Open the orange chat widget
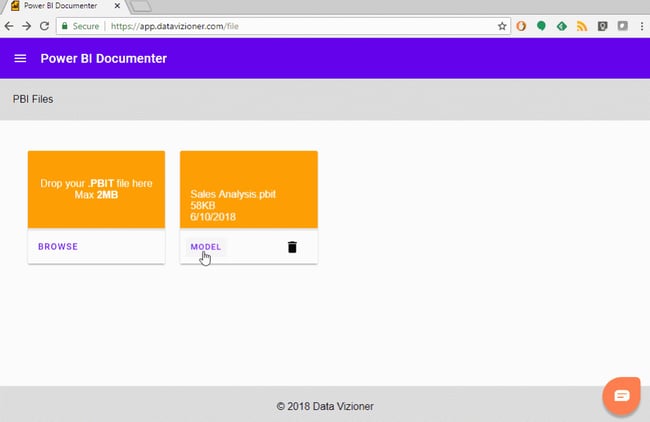Image resolution: width=650 pixels, height=422 pixels. tap(621, 395)
